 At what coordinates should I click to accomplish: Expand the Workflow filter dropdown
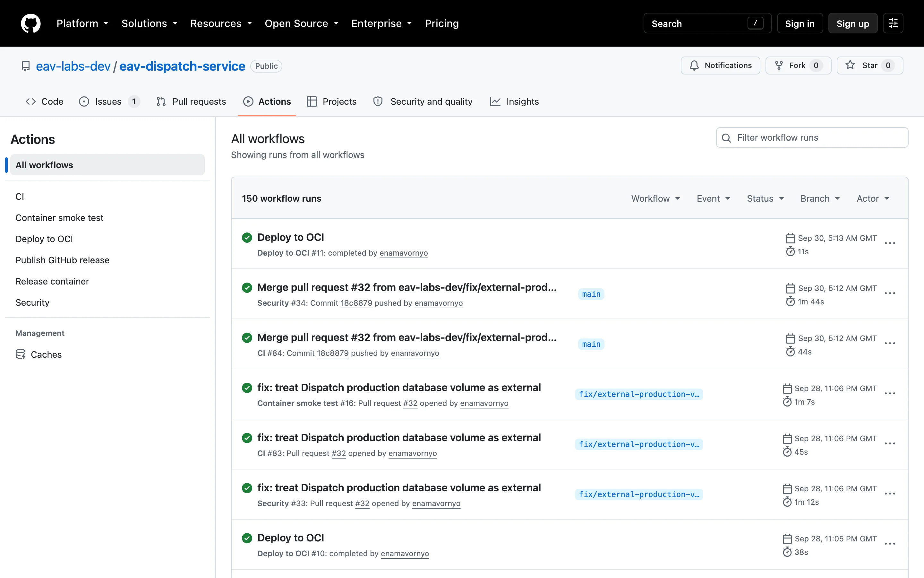point(655,198)
